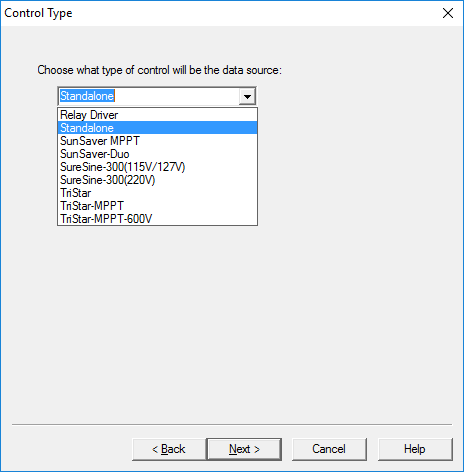464x472 pixels.
Task: Select SunSaver MPPT control type
Action: tap(157, 141)
